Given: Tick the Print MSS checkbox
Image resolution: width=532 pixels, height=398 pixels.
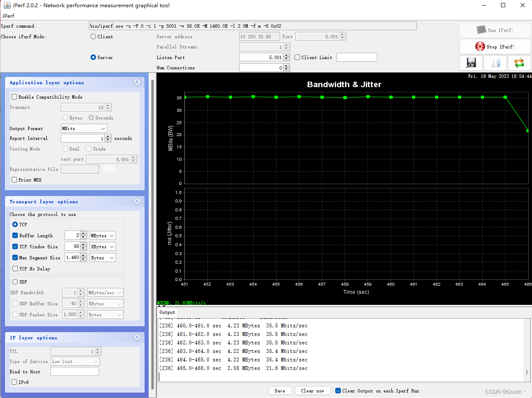Looking at the screenshot, I should click(14, 180).
